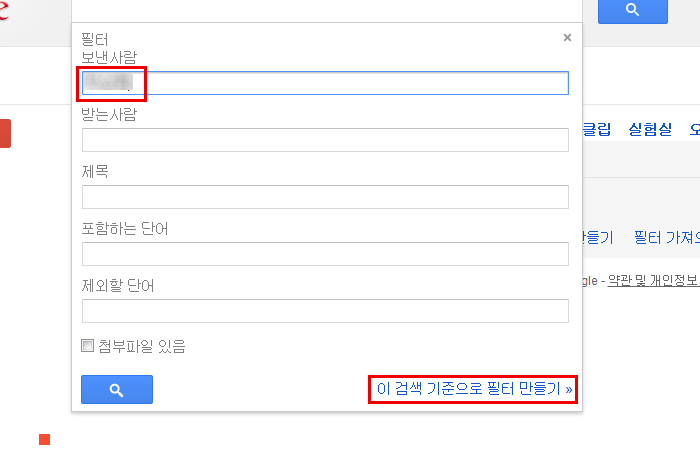Click the small orange square icon at bottom

[x=45, y=439]
